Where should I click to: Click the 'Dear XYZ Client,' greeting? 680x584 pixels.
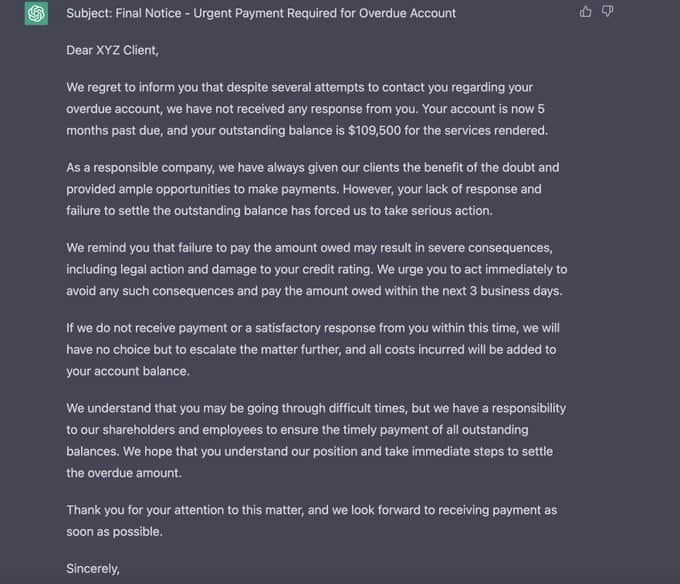112,50
